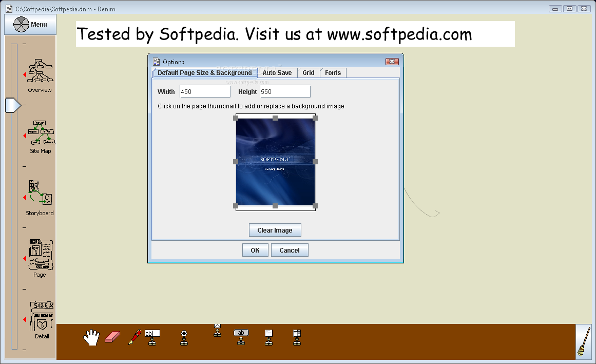596x364 pixels.
Task: Pick the pink eraser tool
Action: click(112, 337)
